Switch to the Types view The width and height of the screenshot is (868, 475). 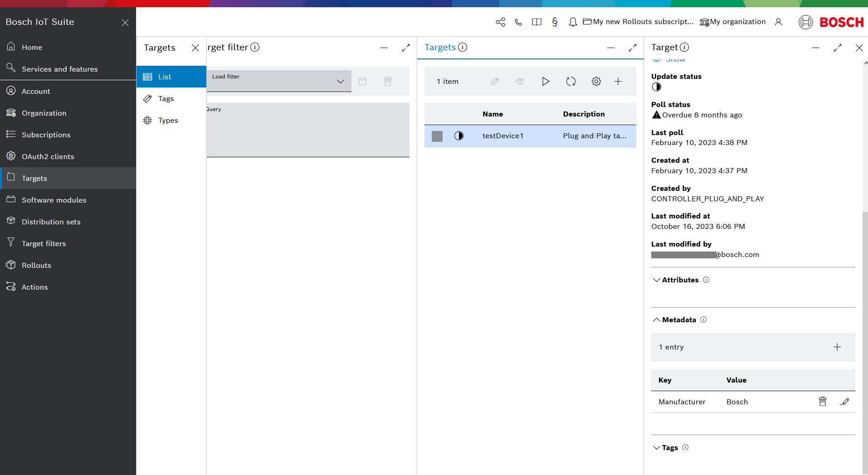pos(168,121)
